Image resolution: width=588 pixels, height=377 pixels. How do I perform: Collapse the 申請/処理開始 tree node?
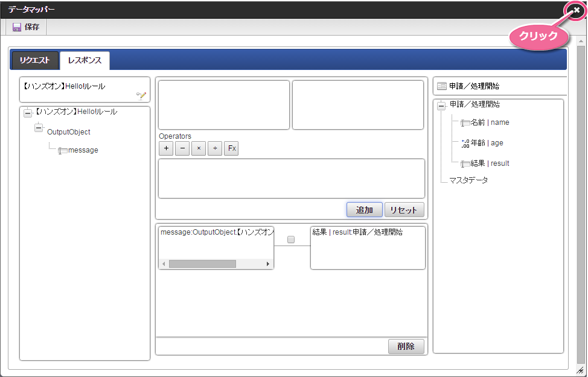pos(441,106)
